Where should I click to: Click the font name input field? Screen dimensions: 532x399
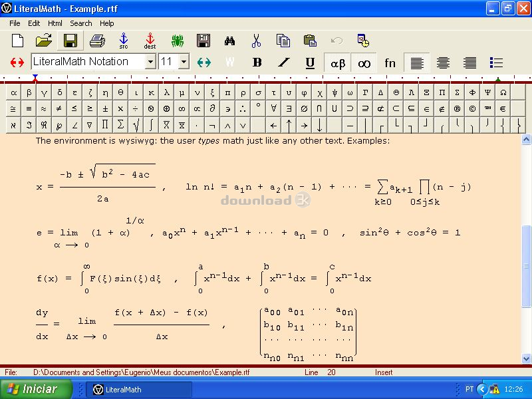[x=89, y=62]
